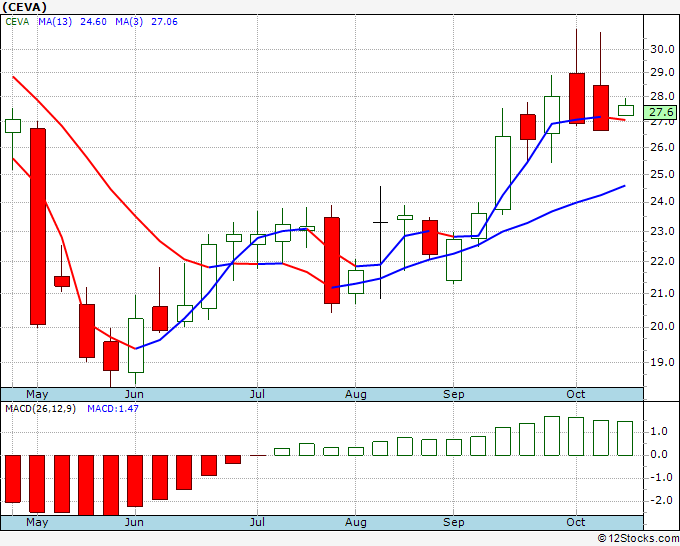The image size is (680, 546).
Task: Select the MA(13) value 24.60
Action: 93,22
